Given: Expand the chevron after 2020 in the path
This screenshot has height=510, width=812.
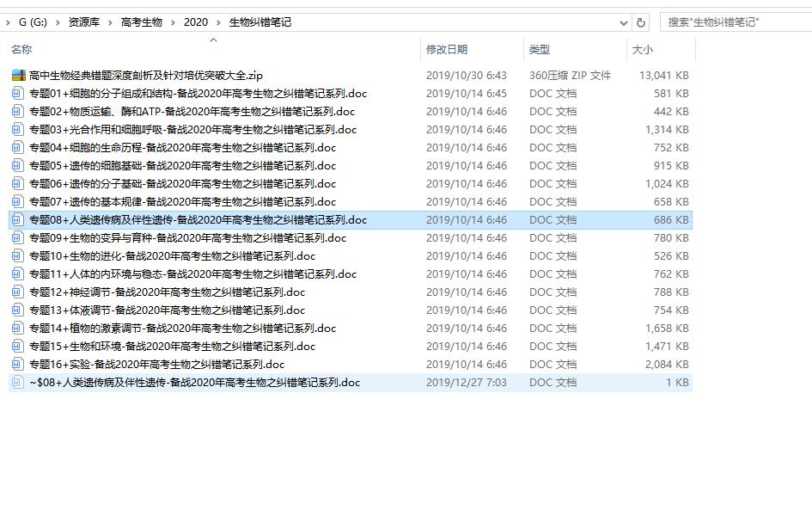Looking at the screenshot, I should (218, 22).
